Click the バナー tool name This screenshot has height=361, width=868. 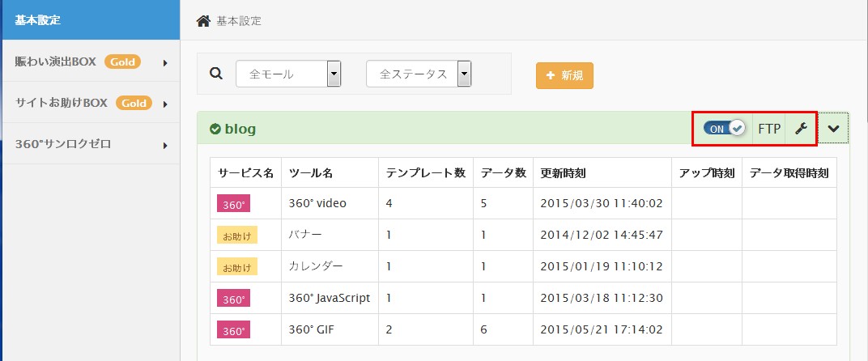coord(305,235)
